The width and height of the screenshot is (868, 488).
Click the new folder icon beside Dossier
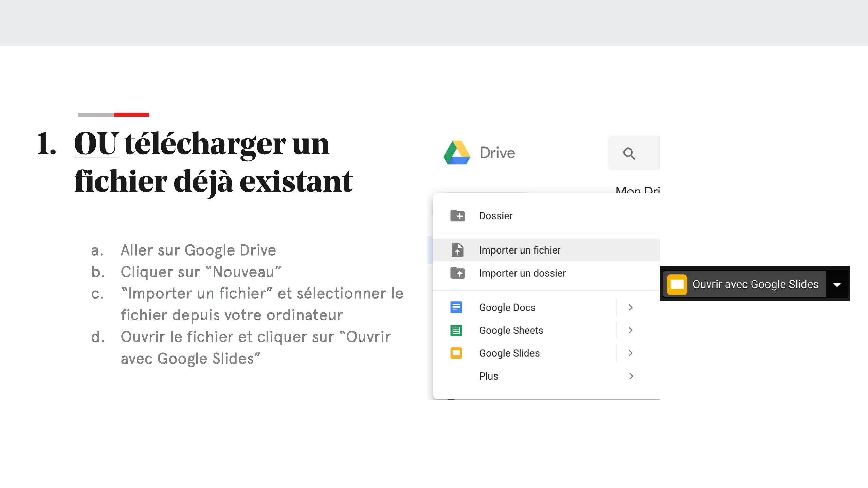[457, 215]
